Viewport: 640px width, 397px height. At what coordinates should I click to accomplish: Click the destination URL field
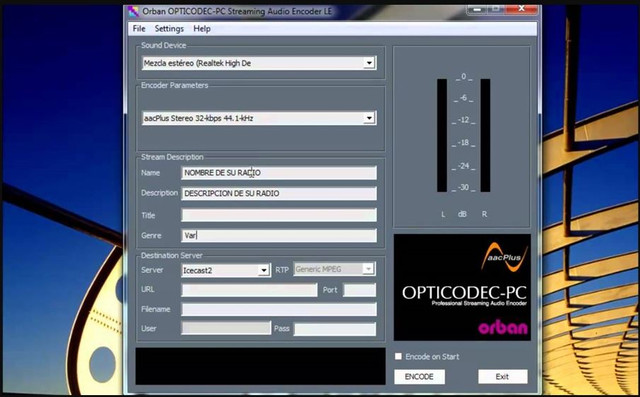[249, 290]
